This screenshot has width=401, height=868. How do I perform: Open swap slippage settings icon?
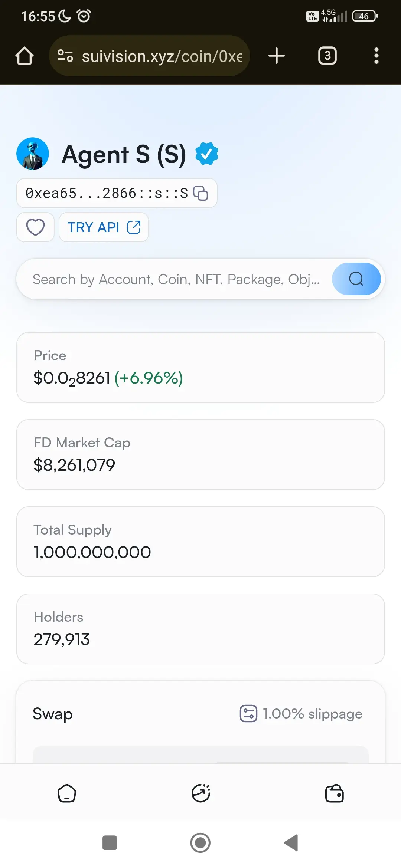248,714
